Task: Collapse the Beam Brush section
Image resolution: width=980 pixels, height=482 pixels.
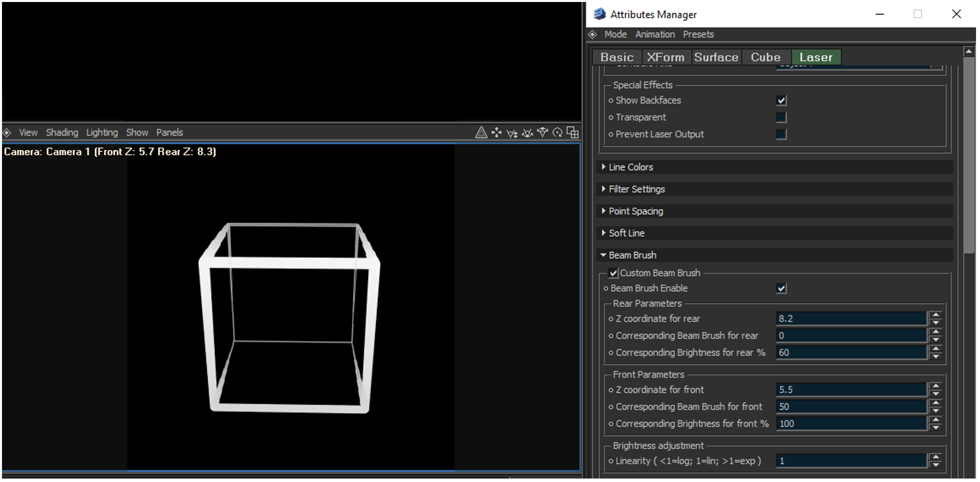Action: [632, 255]
